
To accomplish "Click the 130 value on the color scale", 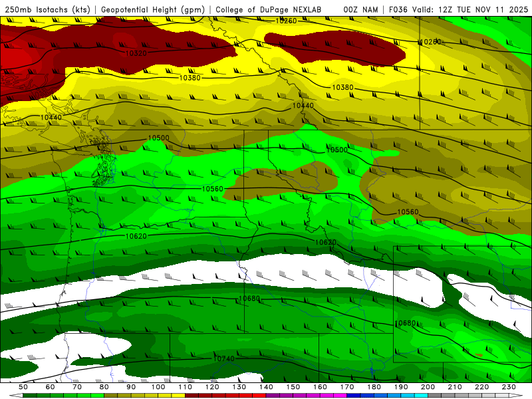I will click(x=239, y=387).
